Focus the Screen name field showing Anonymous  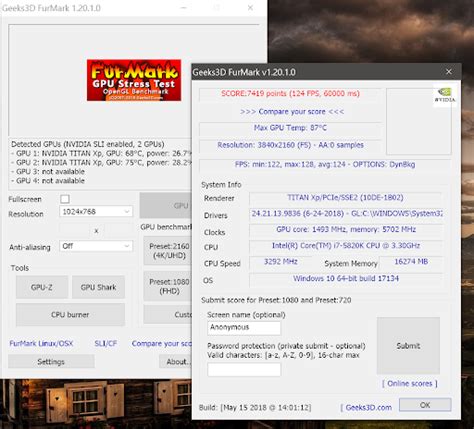point(244,328)
